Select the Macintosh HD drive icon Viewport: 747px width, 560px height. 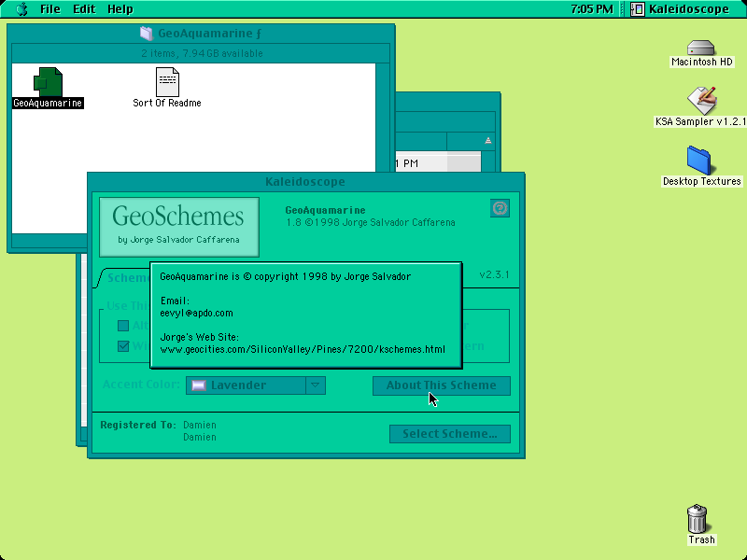point(701,48)
